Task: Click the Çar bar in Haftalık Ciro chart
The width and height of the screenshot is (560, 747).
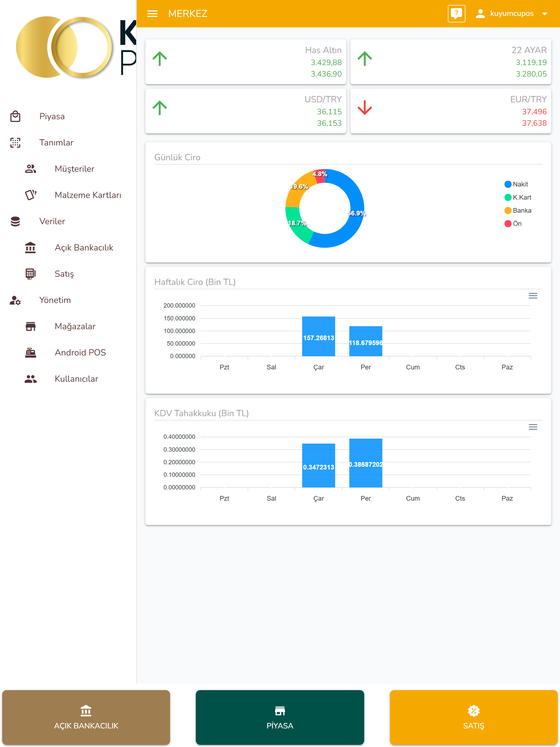Action: pyautogui.click(x=319, y=336)
